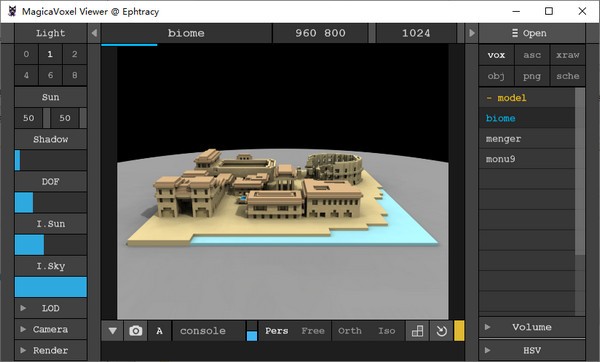Click the I.Sky label
Image resolution: width=600 pixels, height=362 pixels.
51,266
